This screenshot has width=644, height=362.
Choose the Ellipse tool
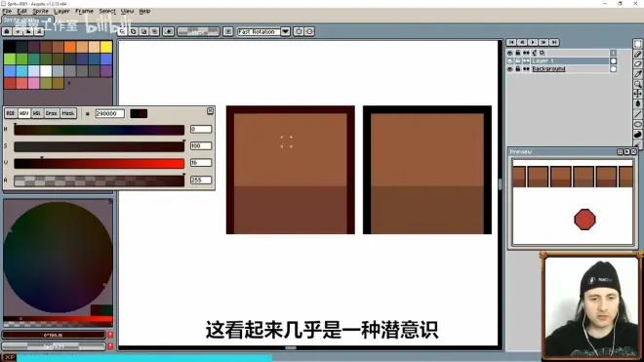pos(637,124)
